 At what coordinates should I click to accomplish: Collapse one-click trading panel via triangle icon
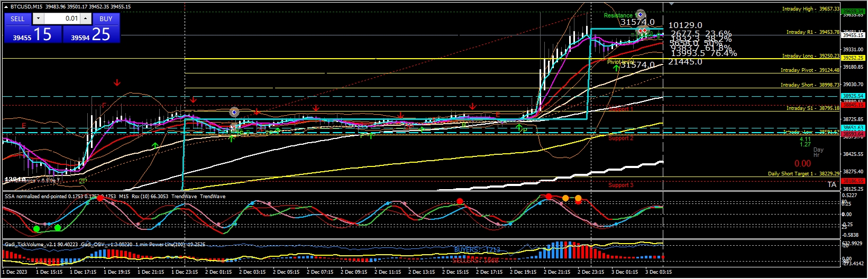(x=6, y=6)
